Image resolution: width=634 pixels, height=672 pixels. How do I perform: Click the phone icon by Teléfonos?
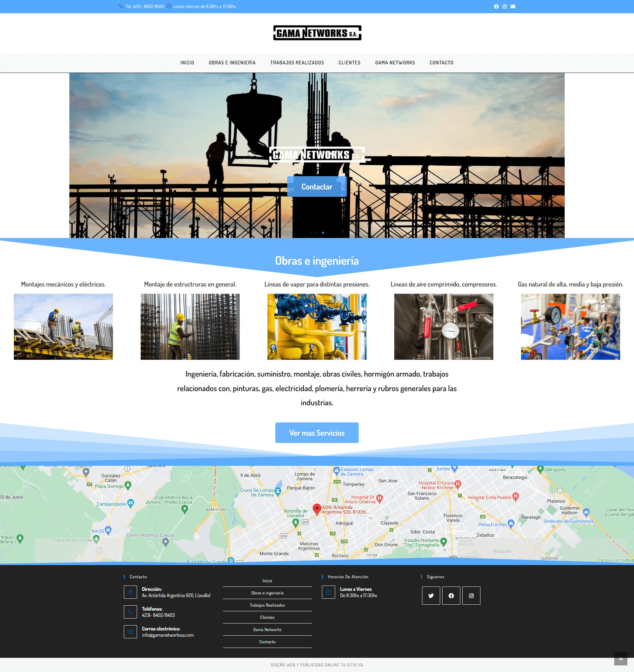pos(130,612)
